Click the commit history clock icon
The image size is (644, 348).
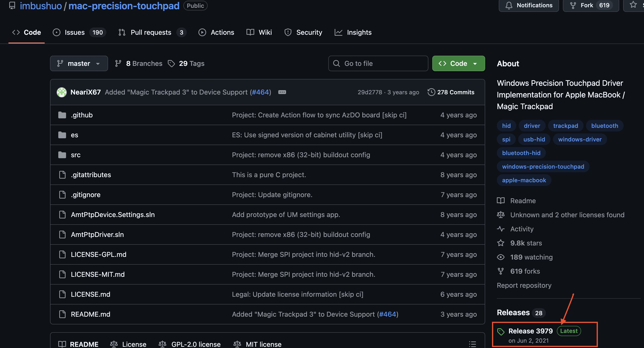point(431,92)
